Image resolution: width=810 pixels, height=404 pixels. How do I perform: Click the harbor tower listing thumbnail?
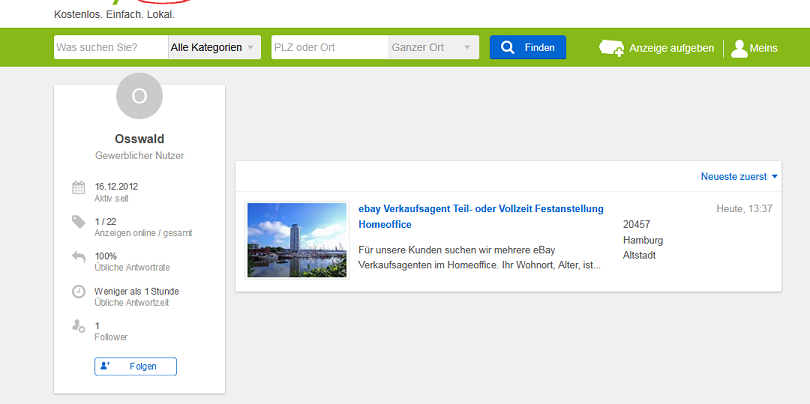[x=296, y=240]
